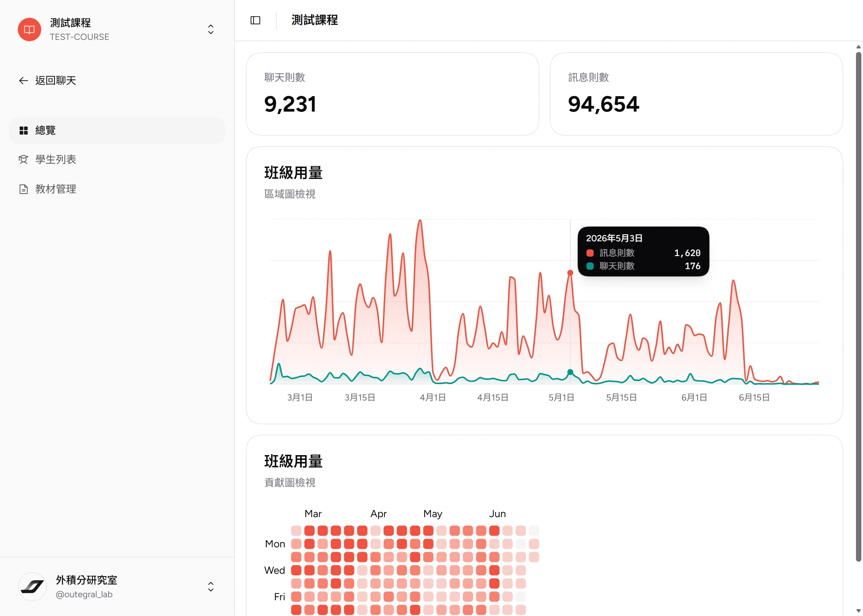Open the 教材管理 menu item
Viewport: 863px width, 616px height.
coord(117,189)
